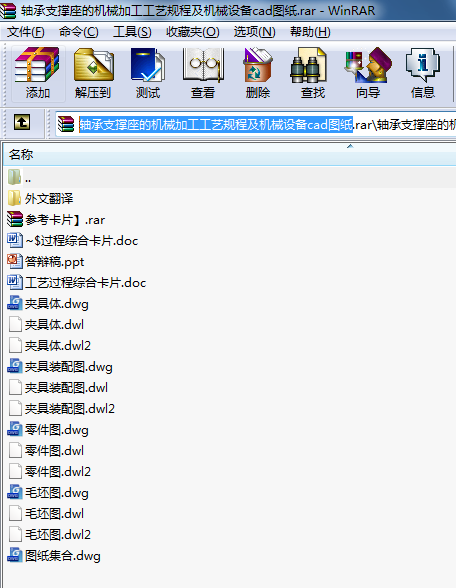Select the 零件图.dwl2 file name
The height and width of the screenshot is (588, 456).
[x=58, y=471]
